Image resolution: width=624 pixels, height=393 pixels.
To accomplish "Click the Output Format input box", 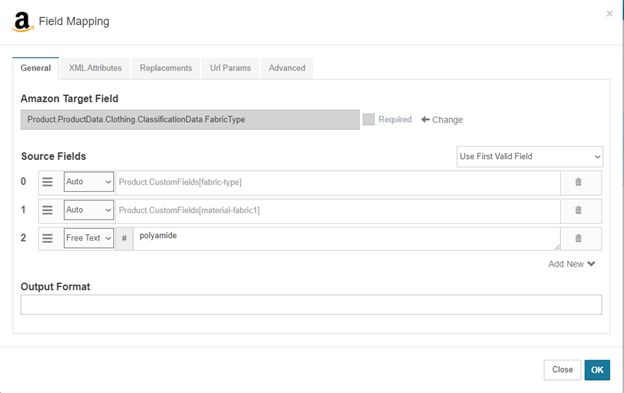I will pos(311,305).
